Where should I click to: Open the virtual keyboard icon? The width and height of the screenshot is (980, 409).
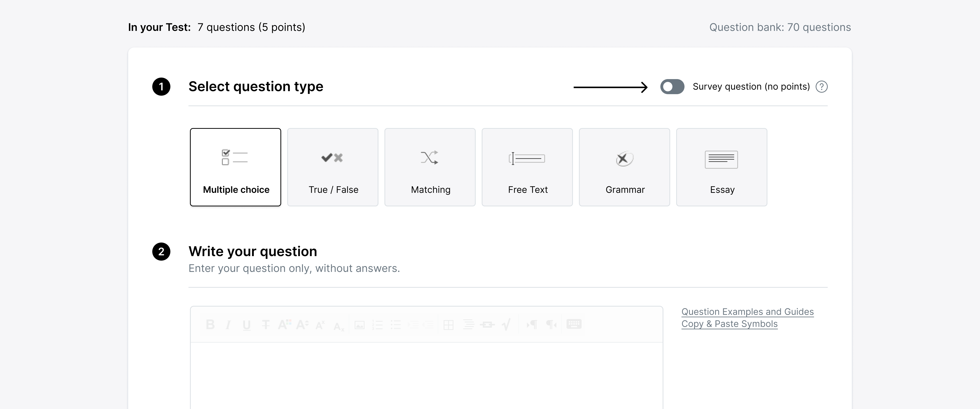click(574, 324)
